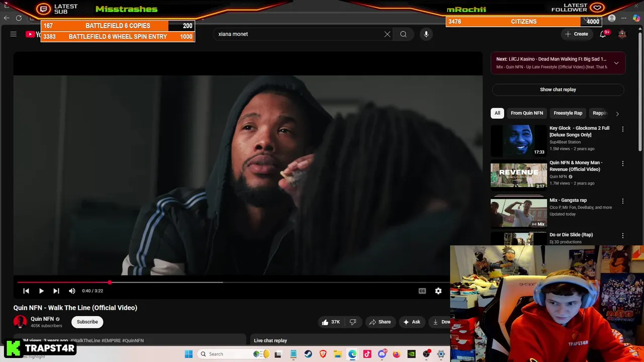The height and width of the screenshot is (362, 644).
Task: Go back in the browser
Action: [x=7, y=18]
